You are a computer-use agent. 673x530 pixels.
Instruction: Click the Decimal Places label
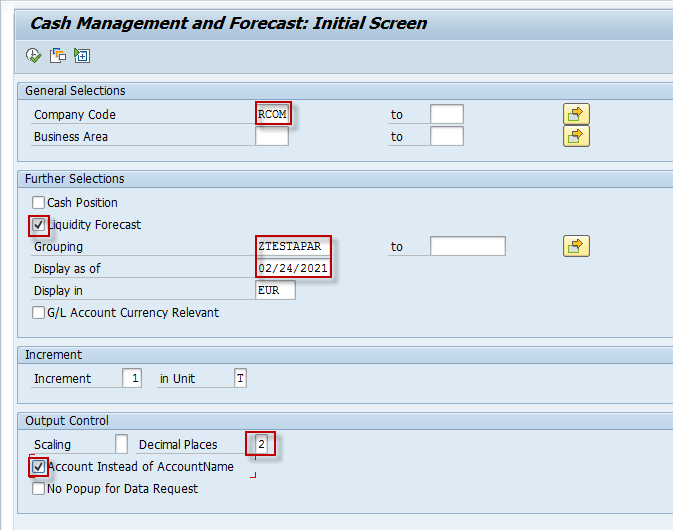(x=178, y=445)
